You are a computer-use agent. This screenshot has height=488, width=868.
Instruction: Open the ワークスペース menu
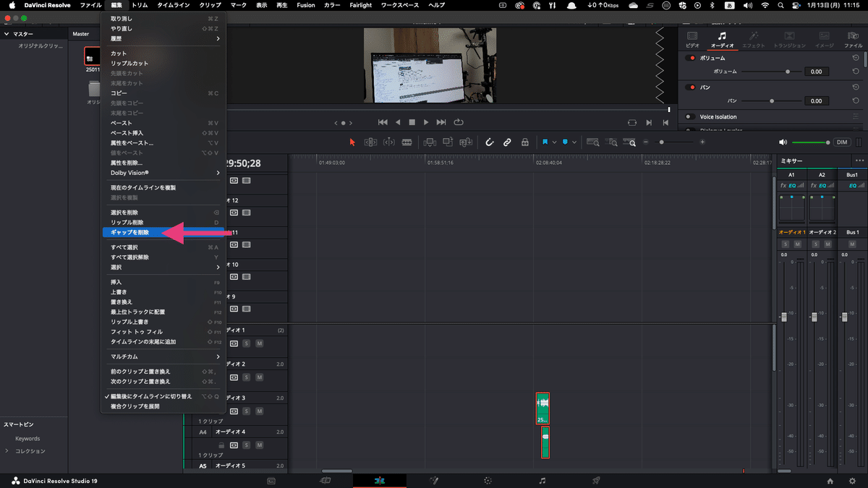pyautogui.click(x=400, y=5)
